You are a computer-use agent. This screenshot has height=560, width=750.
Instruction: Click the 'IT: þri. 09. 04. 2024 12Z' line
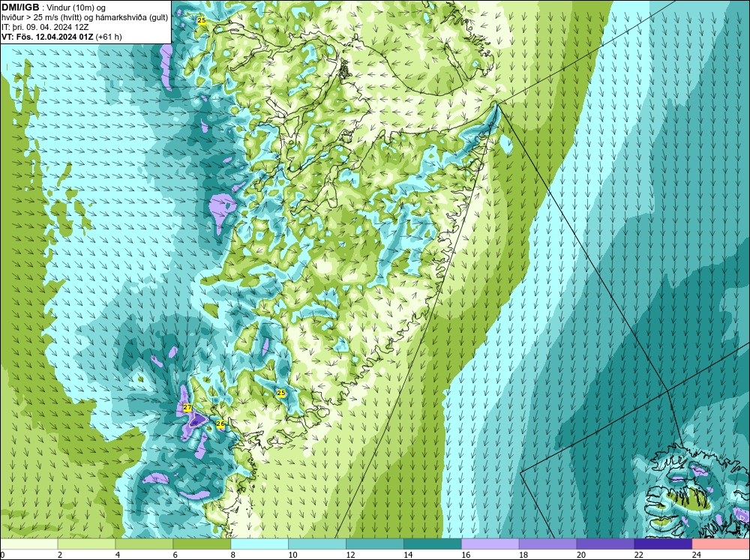tap(46, 27)
